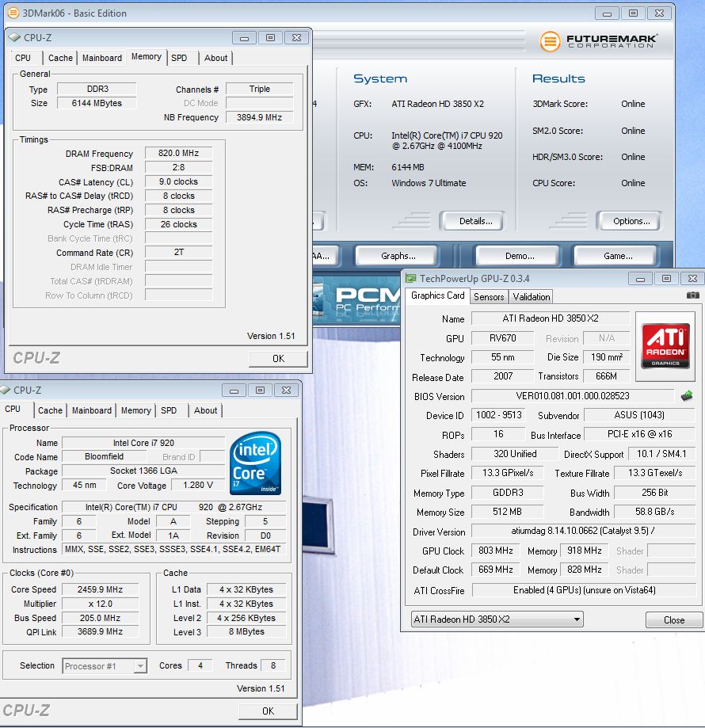Click Close button in GPU-Z

674,620
